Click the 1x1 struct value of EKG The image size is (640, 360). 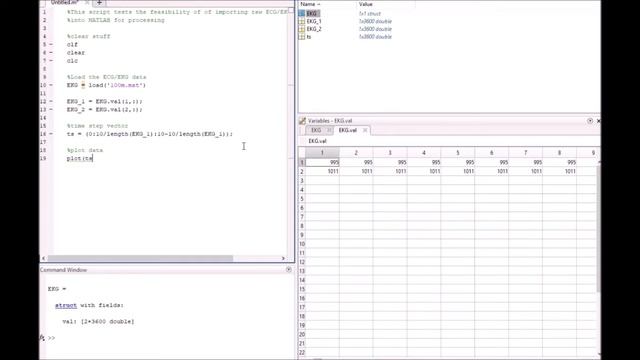[x=370, y=13]
